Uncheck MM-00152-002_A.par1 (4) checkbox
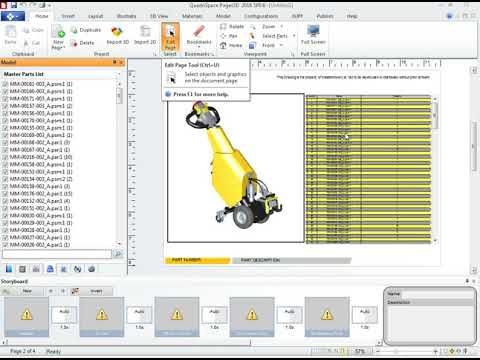 point(5,201)
